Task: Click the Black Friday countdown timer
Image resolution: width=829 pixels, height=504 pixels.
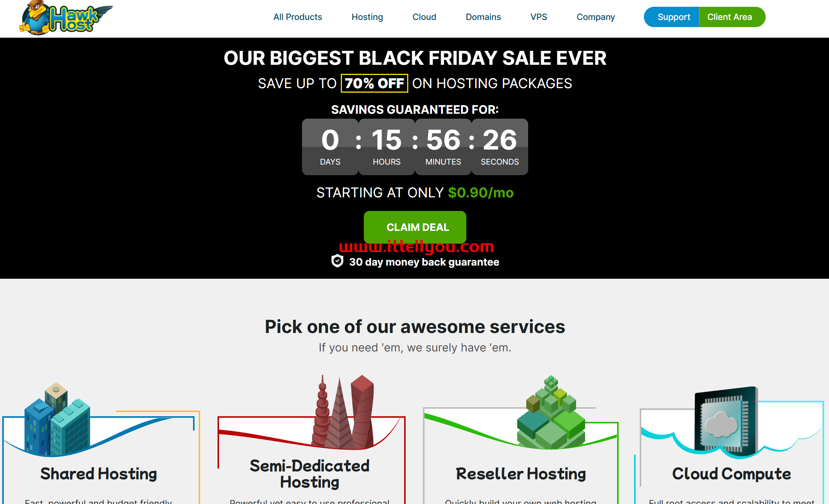Action: click(415, 147)
